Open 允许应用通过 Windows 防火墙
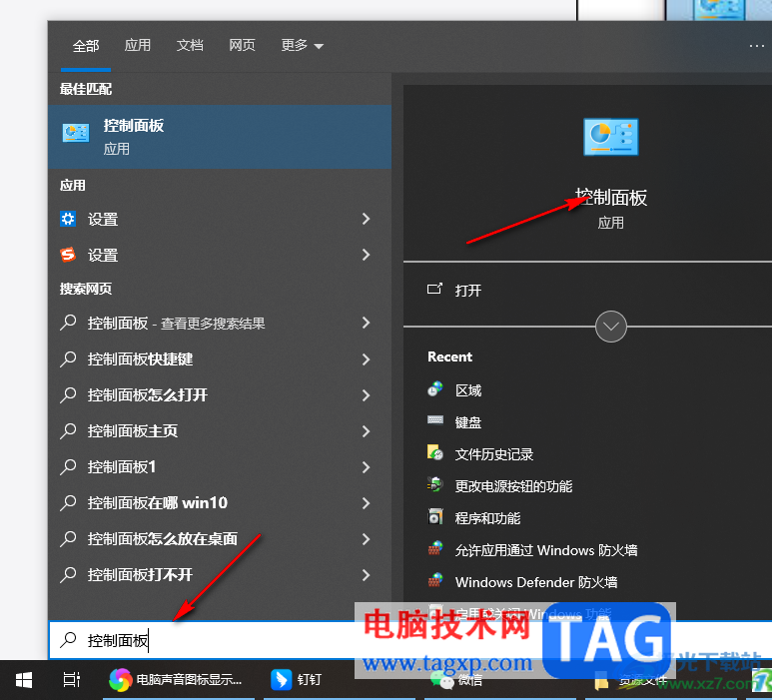Screen dimensions: 772x700 [546, 550]
